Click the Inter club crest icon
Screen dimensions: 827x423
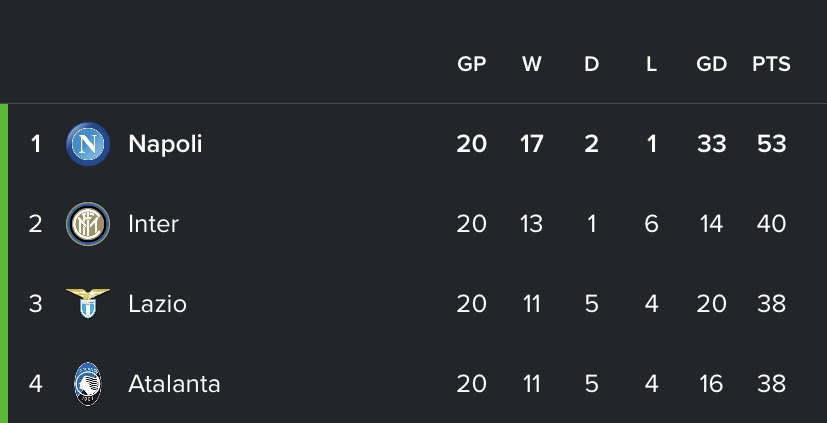(x=88, y=224)
